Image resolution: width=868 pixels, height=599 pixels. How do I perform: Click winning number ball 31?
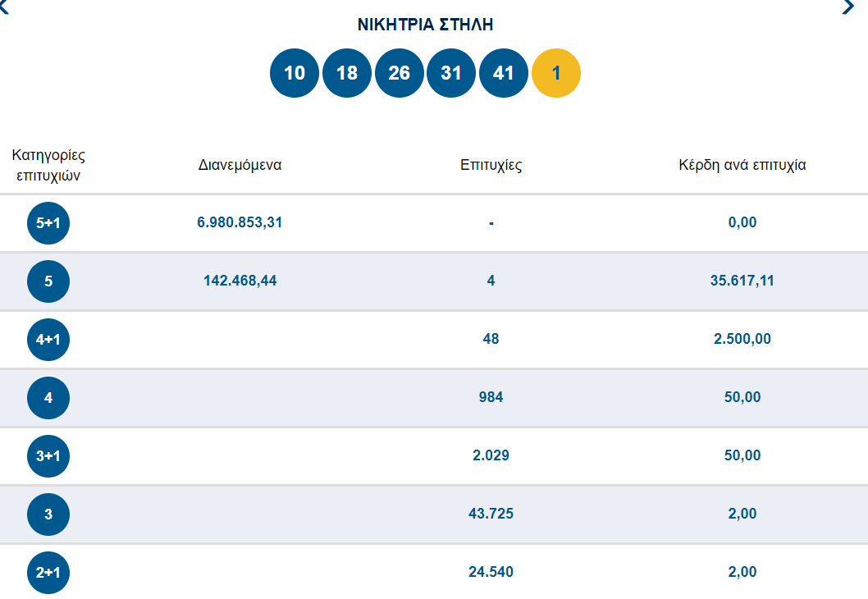451,73
